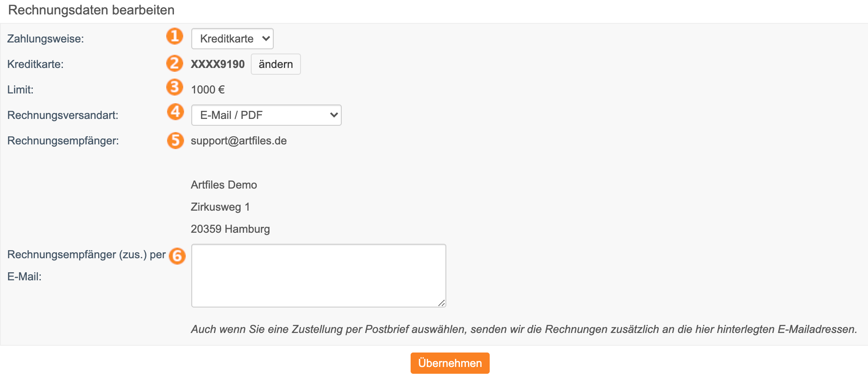Open the Zahlungsweise Kreditkarte dropdown

(233, 39)
